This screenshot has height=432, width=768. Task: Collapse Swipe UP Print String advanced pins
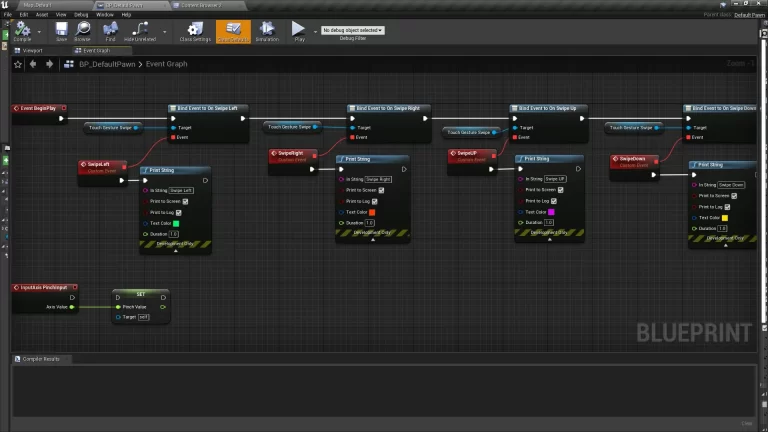point(550,239)
